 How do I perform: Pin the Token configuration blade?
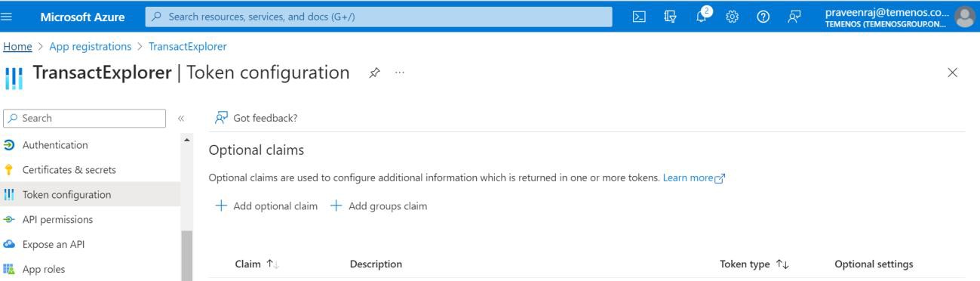(374, 73)
